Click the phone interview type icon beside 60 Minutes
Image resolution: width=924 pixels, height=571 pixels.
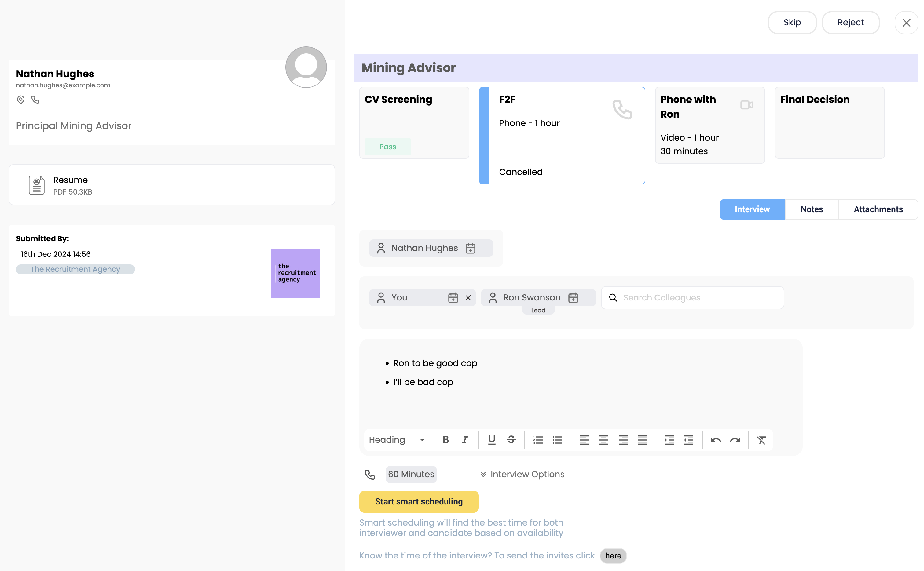370,474
